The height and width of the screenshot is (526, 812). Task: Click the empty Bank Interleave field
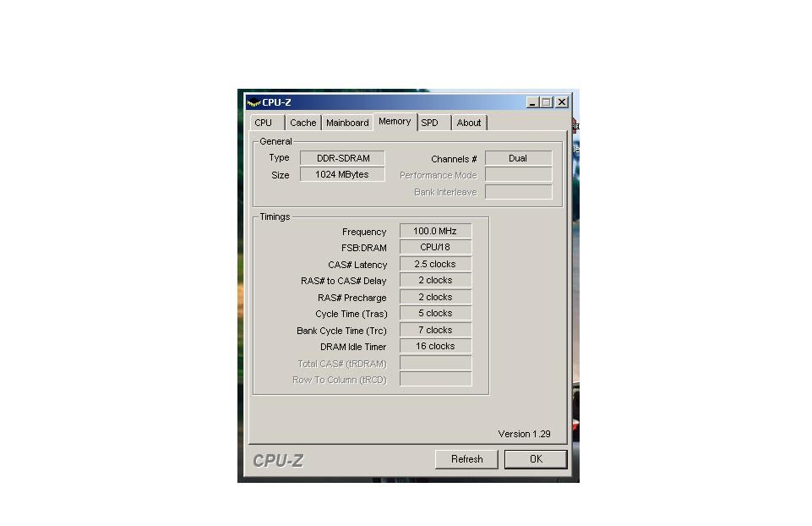click(518, 192)
